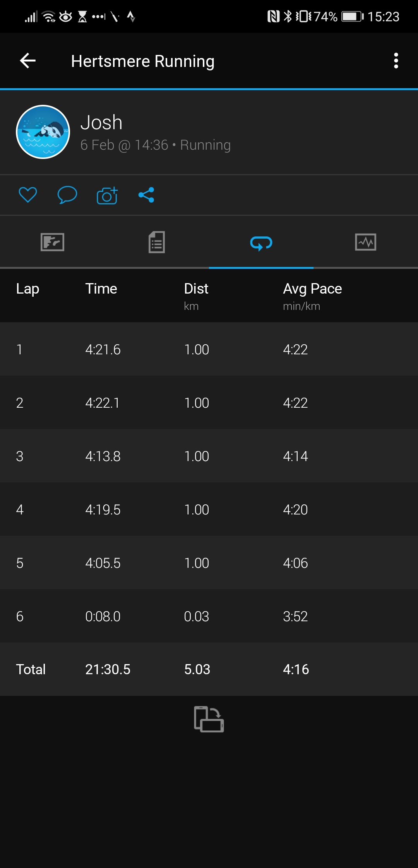Viewport: 418px width, 868px height.
Task: Tap the battery indicator in status bar
Action: [x=352, y=17]
